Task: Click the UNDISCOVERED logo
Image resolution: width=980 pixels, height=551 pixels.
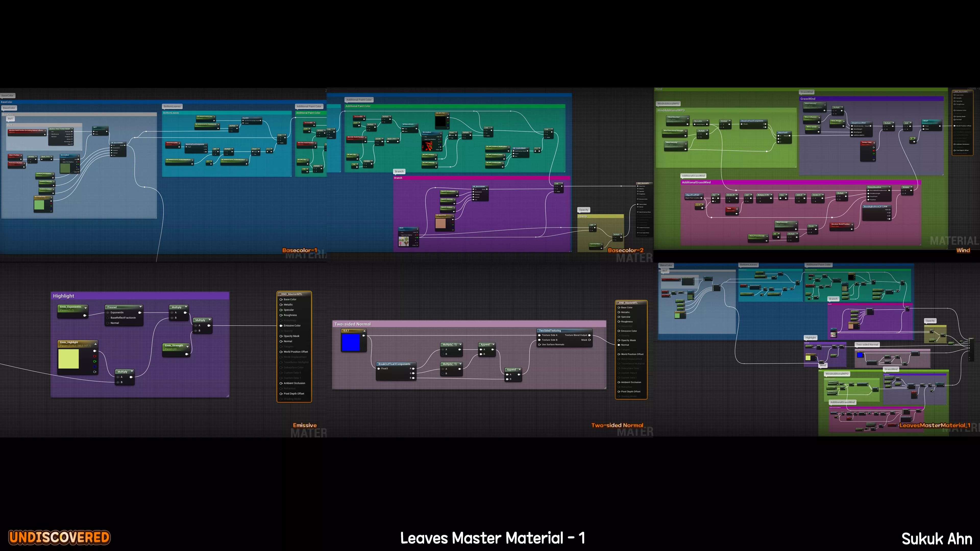Action: (x=60, y=537)
